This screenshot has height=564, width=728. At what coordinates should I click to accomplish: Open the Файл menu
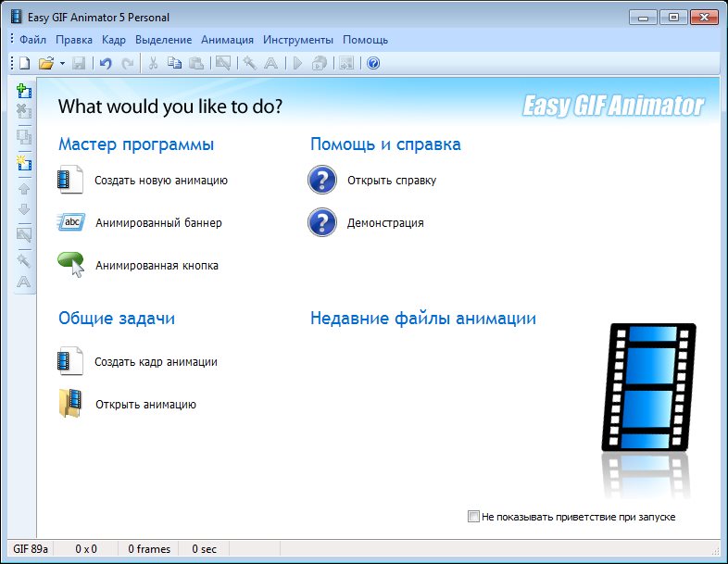[32, 40]
